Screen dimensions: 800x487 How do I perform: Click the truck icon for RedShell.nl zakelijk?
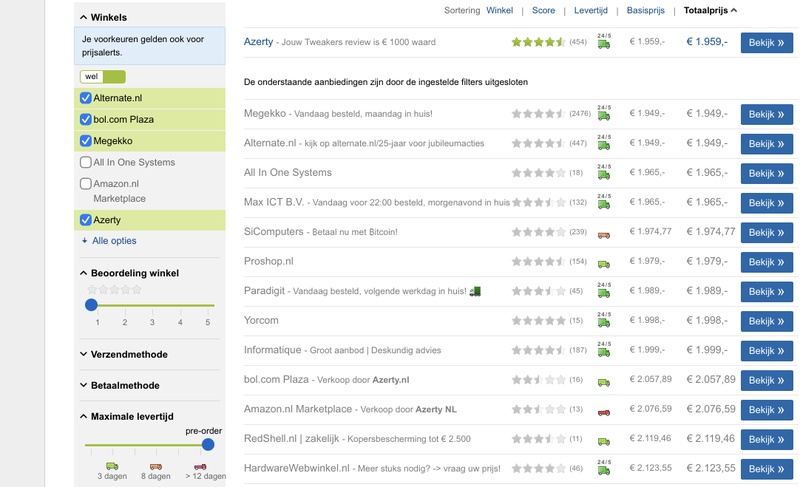click(604, 442)
